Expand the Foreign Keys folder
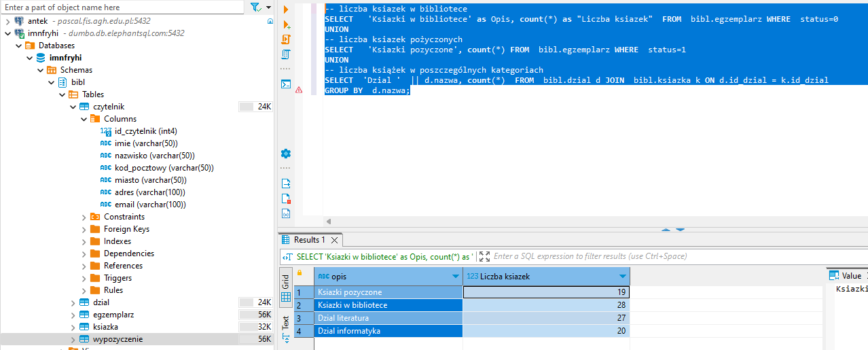This screenshot has height=350, width=868. pos(84,229)
